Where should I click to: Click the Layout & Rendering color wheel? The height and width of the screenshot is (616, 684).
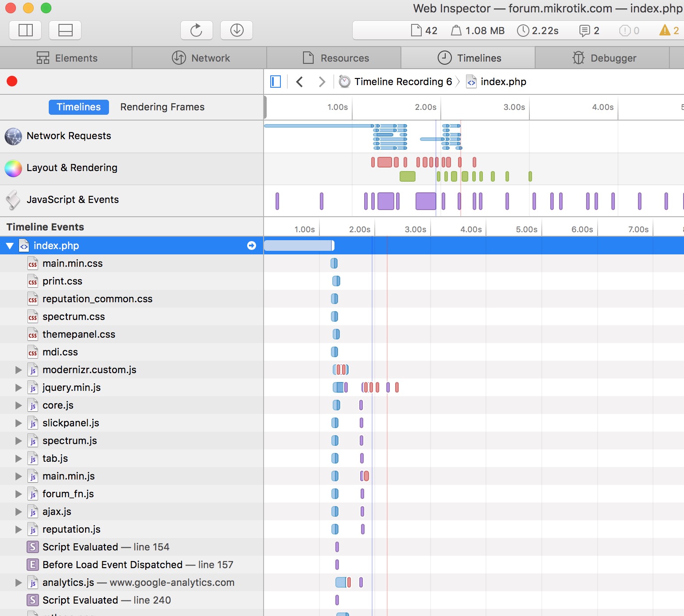pos(13,168)
